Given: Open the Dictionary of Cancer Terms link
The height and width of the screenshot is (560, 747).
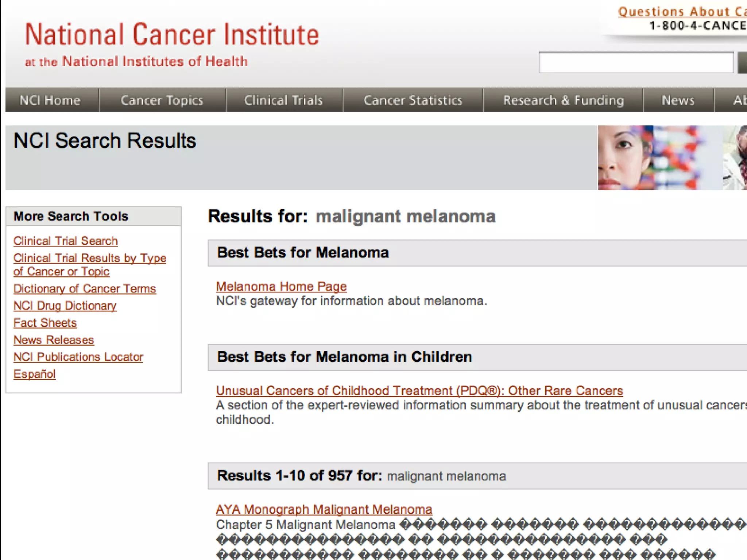Looking at the screenshot, I should (85, 289).
